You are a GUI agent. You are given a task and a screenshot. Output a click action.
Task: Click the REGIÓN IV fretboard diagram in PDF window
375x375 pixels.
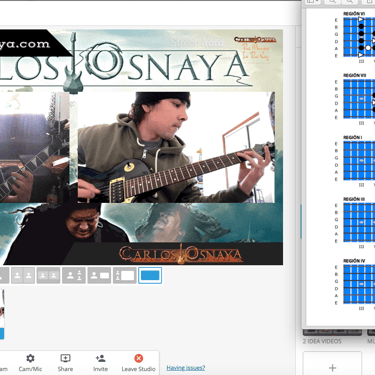359,284
